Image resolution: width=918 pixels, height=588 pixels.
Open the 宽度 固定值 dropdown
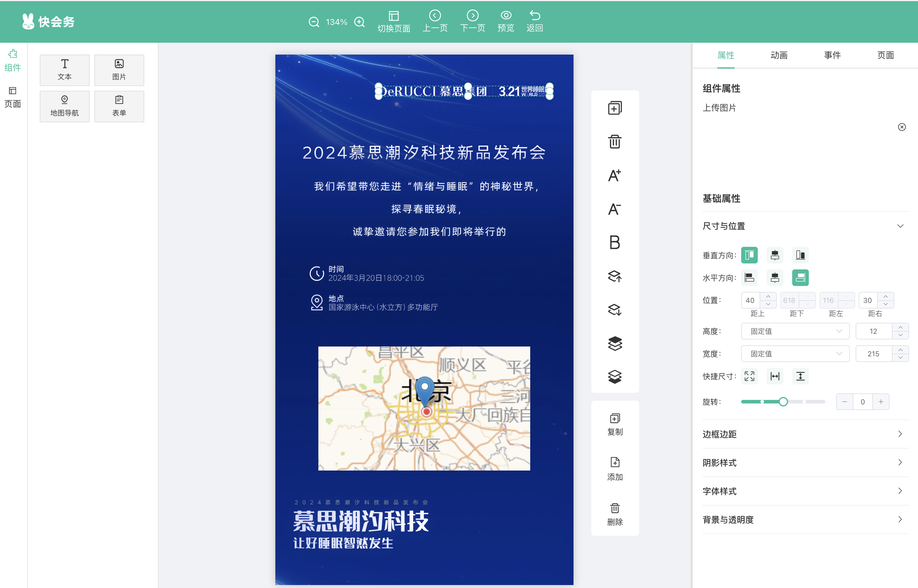(x=795, y=354)
